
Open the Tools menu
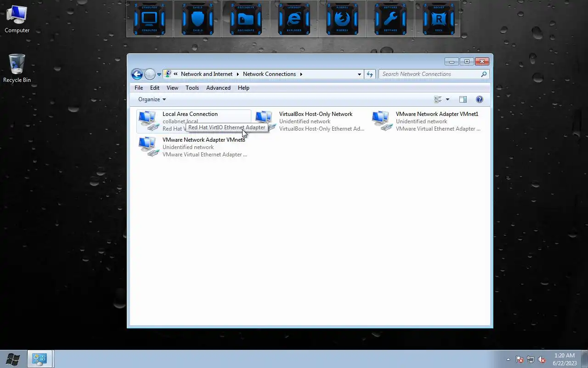pos(192,88)
